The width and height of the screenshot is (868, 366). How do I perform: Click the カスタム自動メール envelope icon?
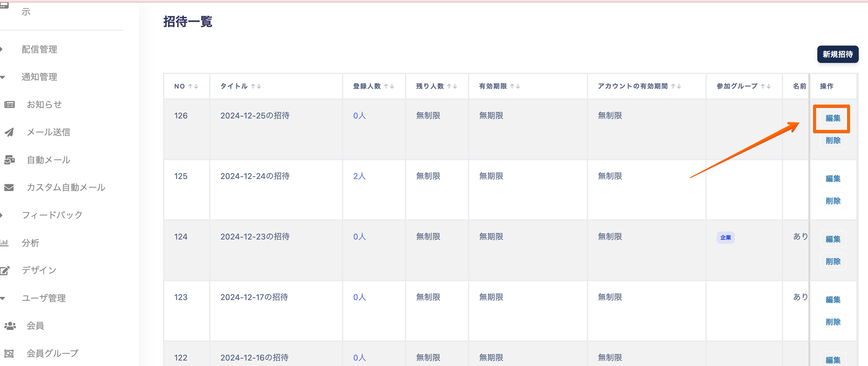9,187
